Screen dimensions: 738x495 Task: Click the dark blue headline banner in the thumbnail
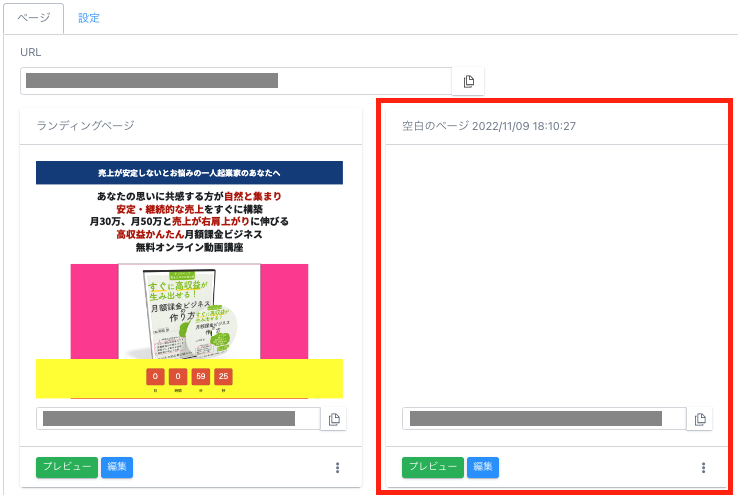pos(189,172)
